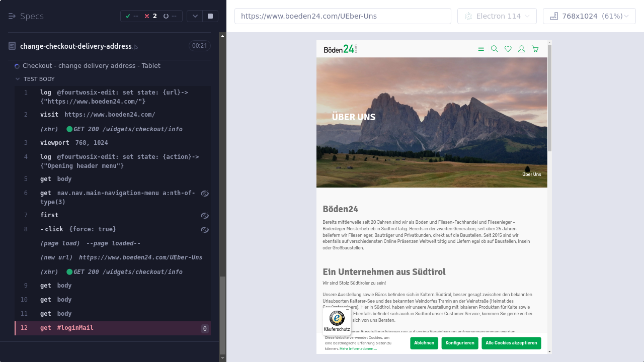Open the shopping cart icon
This screenshot has height=362, width=644.
click(x=535, y=49)
